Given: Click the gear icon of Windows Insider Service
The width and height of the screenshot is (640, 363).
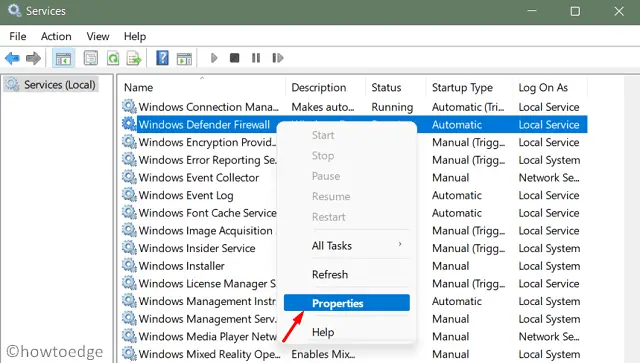Looking at the screenshot, I should (x=129, y=247).
